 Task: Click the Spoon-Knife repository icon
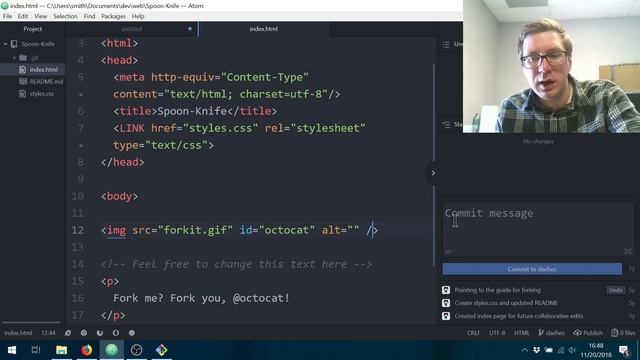(14, 44)
